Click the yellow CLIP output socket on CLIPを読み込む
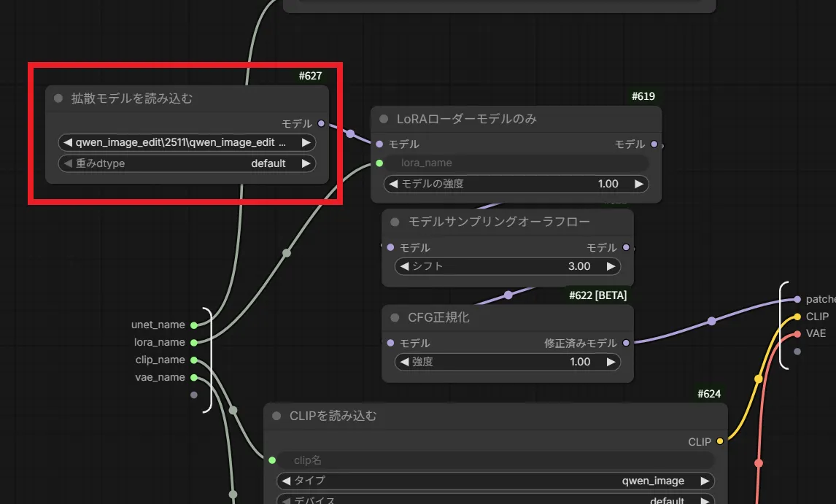836x504 pixels. [x=720, y=441]
